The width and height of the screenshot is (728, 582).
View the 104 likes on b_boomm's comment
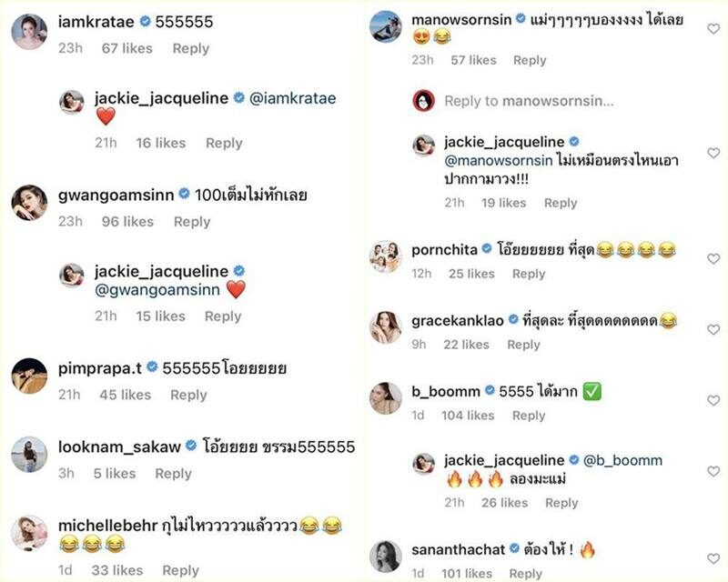tap(468, 416)
